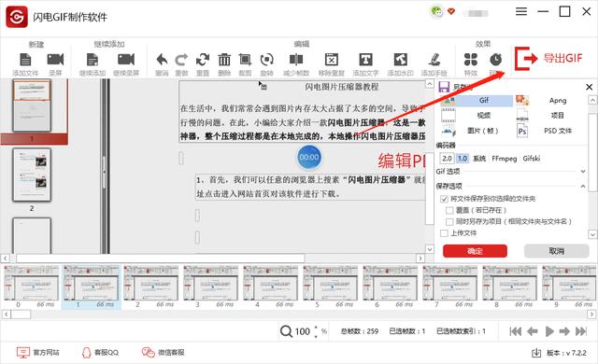Click the zoom value 100 field
The image size is (598, 364).
coord(302,331)
